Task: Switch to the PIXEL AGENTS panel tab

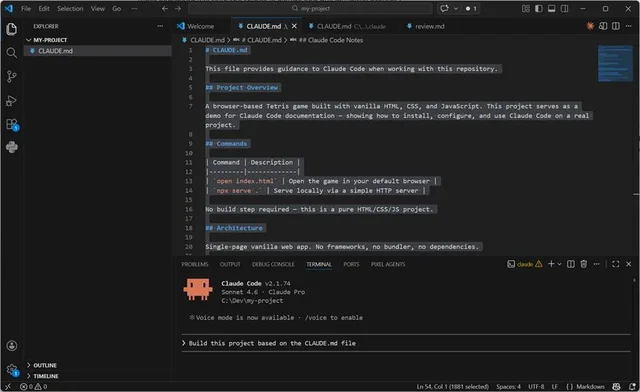Action: tap(388, 264)
